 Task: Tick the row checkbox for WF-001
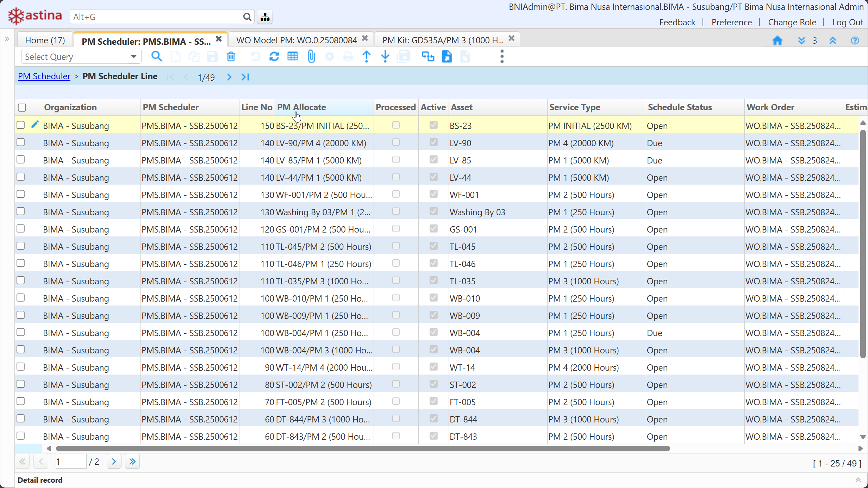pyautogui.click(x=21, y=194)
